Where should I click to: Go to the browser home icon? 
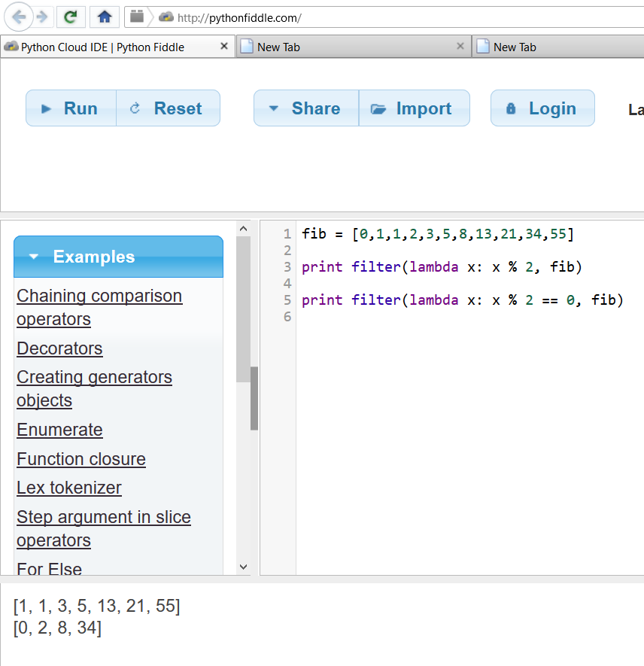(105, 17)
